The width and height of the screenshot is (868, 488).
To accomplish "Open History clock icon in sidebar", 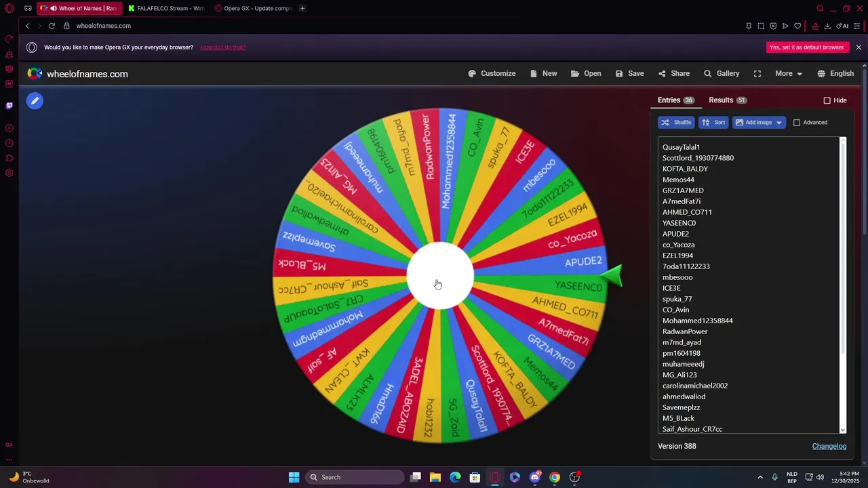I will click(9, 143).
